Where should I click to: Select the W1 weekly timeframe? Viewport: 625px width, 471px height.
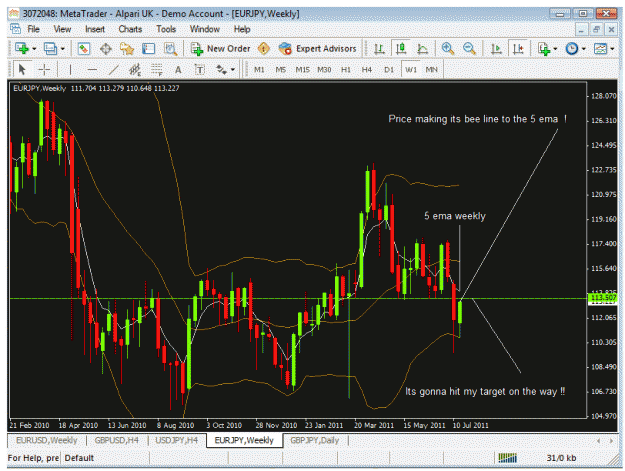click(x=411, y=70)
